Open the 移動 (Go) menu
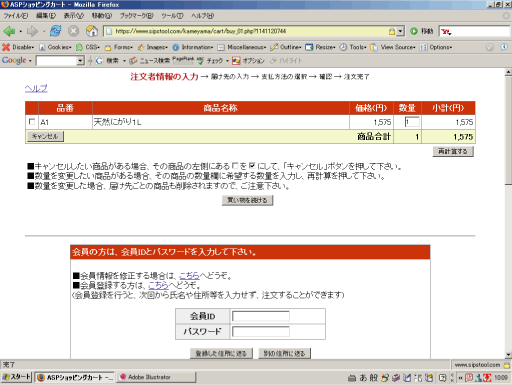 click(102, 16)
